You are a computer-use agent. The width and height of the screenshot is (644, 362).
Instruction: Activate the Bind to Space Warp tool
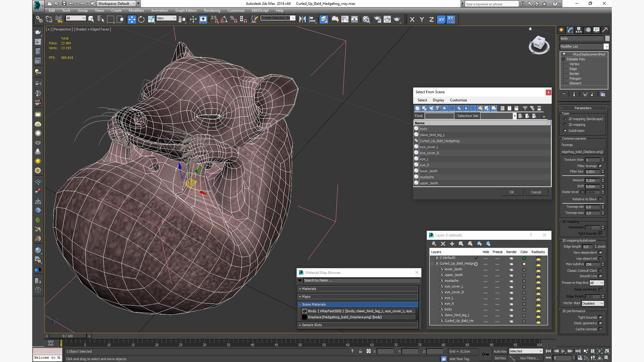59,19
